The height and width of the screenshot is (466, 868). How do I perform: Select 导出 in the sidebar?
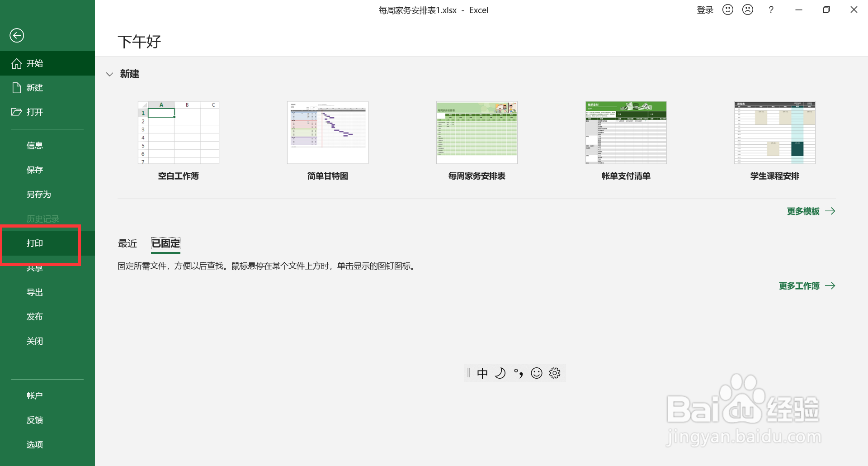pos(47,292)
